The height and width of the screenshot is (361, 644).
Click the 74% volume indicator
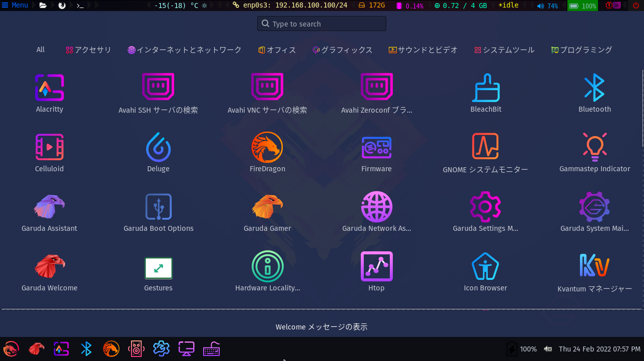coord(547,6)
